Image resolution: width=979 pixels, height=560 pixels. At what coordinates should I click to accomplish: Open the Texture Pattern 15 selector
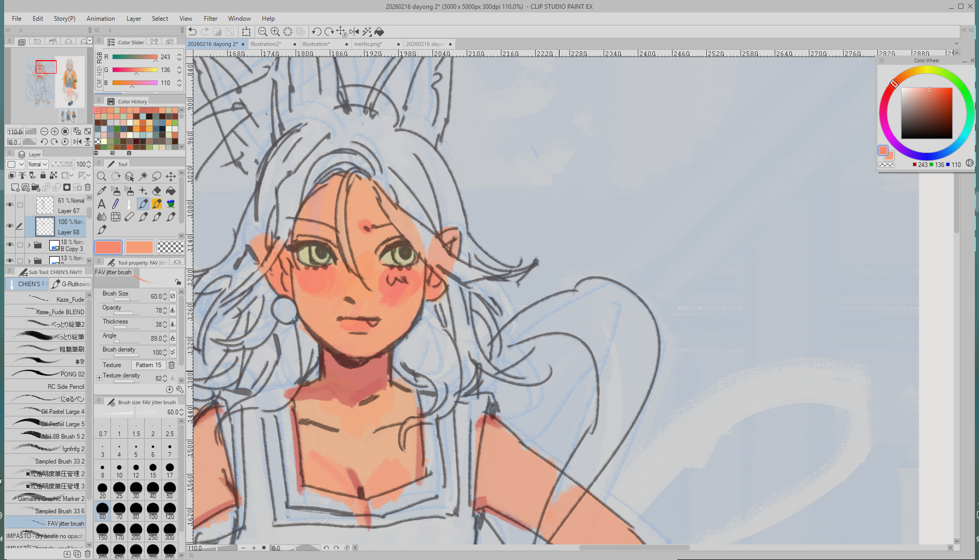tap(148, 365)
